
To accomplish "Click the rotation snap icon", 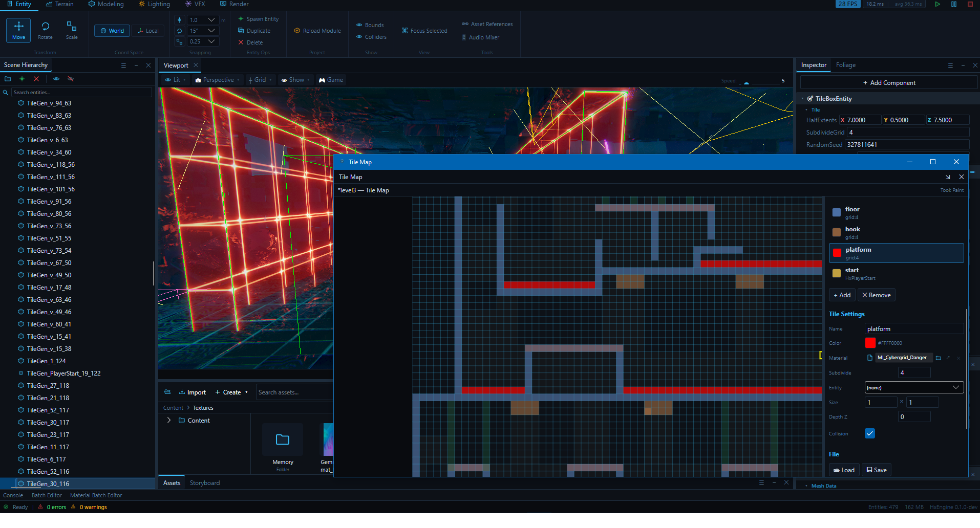I will pyautogui.click(x=179, y=31).
